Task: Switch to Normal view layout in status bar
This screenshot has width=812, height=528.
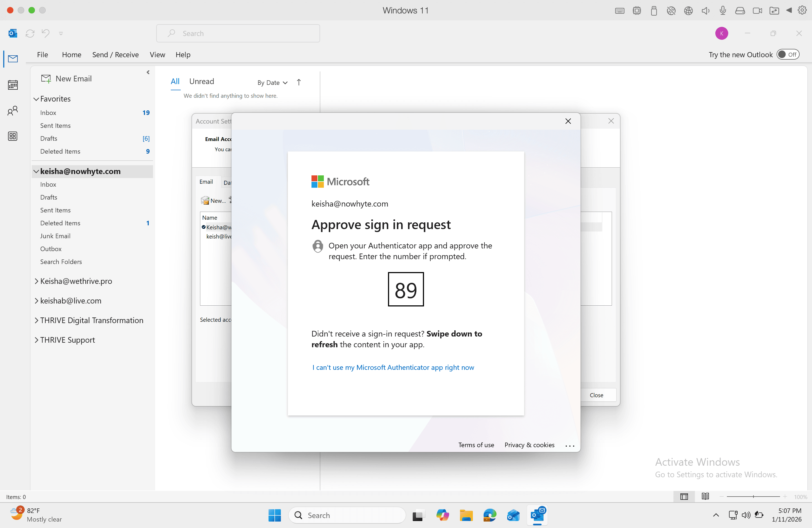Action: 684,497
